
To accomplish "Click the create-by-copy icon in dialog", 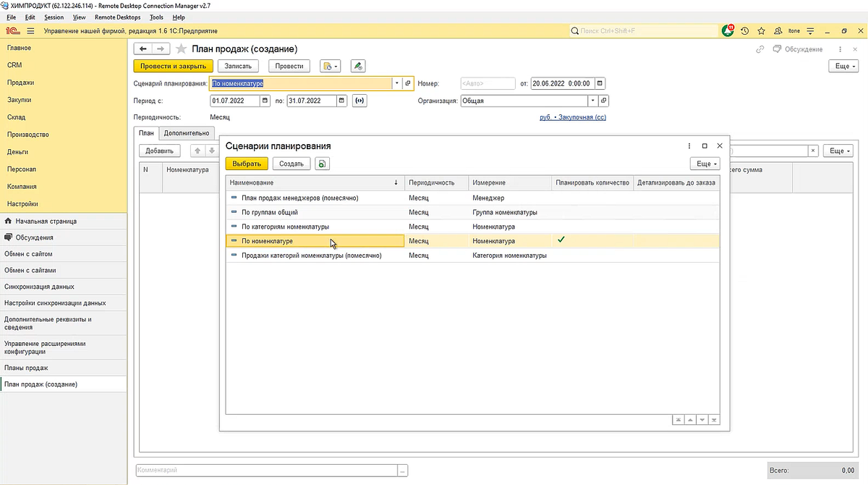I will [322, 164].
